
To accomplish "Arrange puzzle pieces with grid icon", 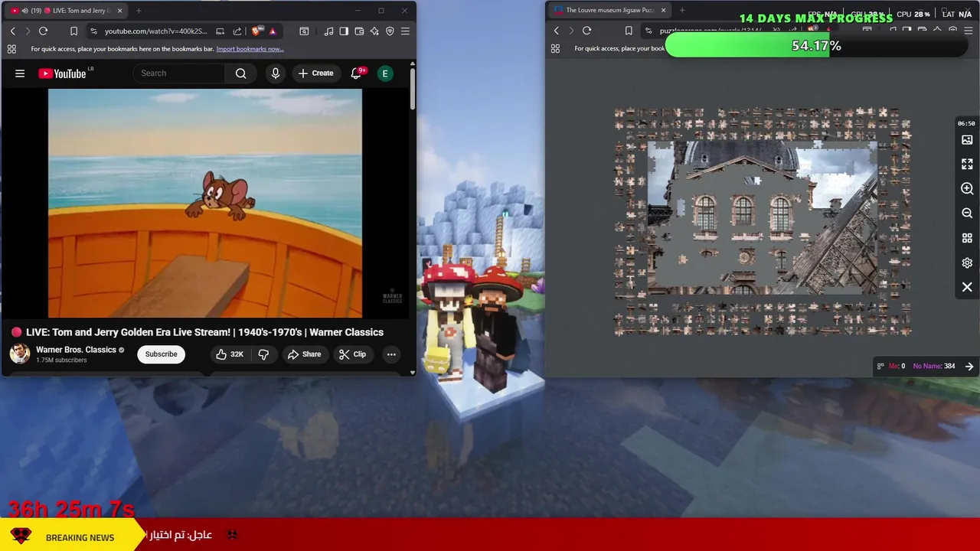I will [x=967, y=238].
